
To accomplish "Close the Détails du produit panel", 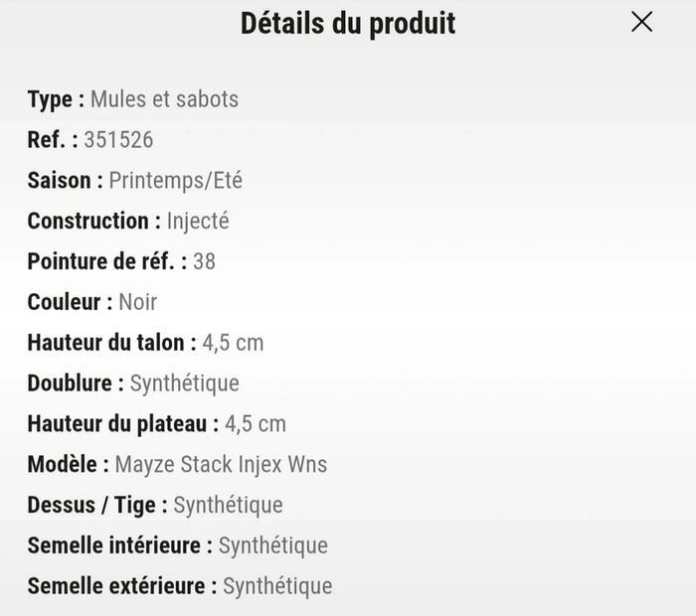I will 642,22.
